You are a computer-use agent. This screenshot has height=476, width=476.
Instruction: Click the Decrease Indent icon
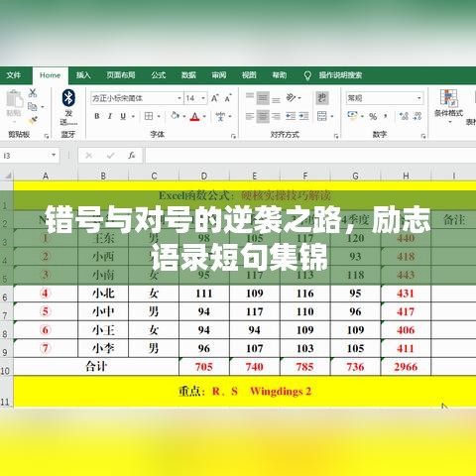click(x=291, y=116)
